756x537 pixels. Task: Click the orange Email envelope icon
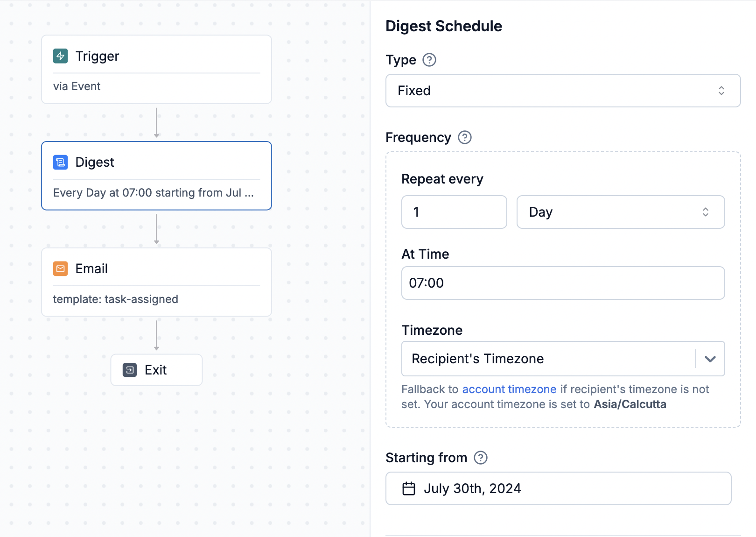click(61, 268)
